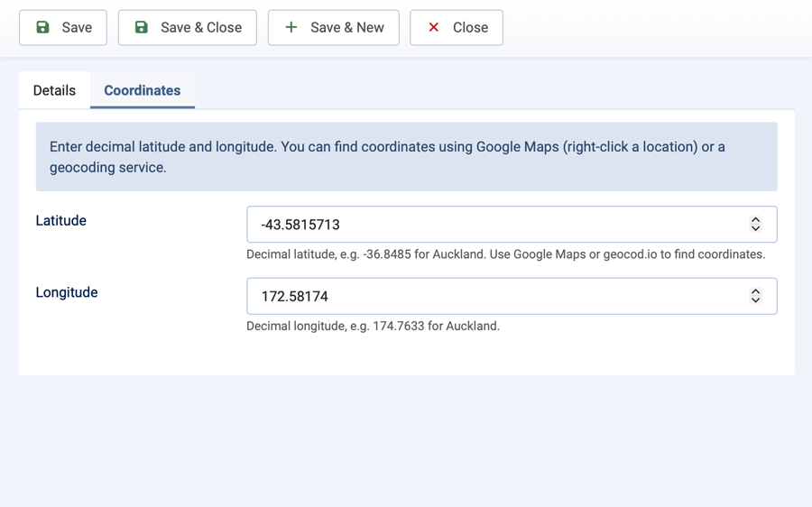This screenshot has width=812, height=507.
Task: Decrease Longitude with the down arrow
Action: click(755, 300)
